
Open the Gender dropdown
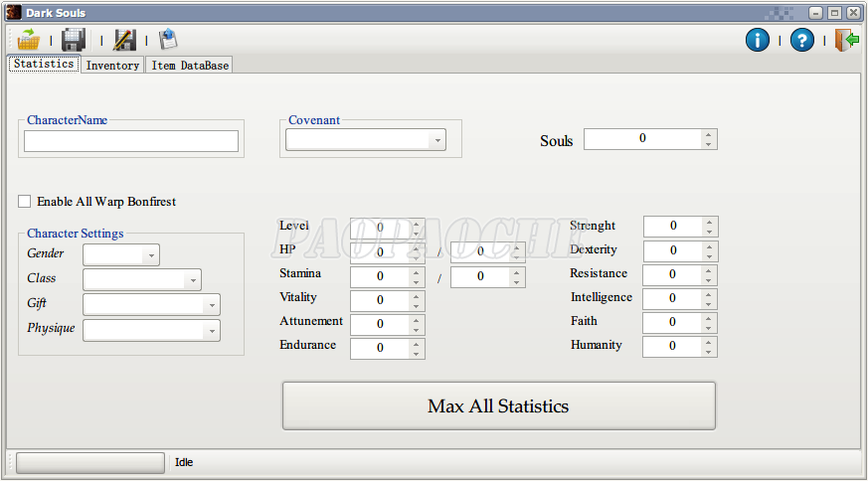point(150,255)
